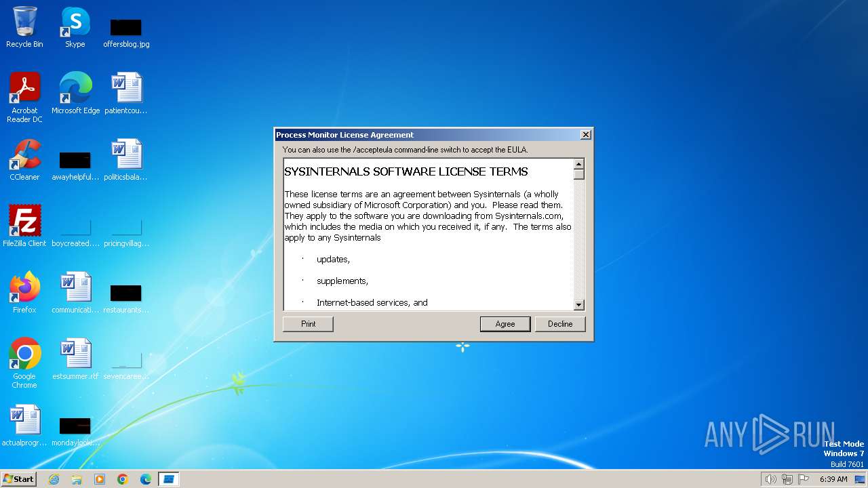The image size is (868, 488).
Task: Select the FileZilla Client desktop shortcut
Action: (24, 226)
